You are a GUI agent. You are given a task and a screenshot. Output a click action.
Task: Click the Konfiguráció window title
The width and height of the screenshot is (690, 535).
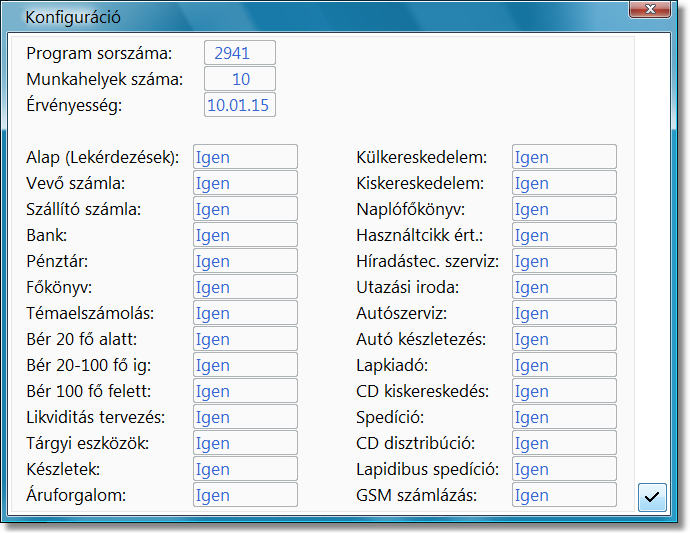tap(73, 17)
